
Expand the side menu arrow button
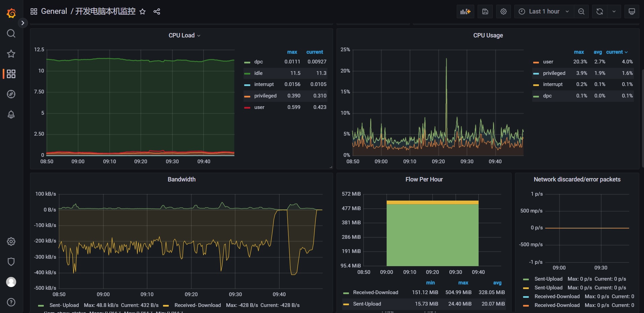[x=23, y=23]
